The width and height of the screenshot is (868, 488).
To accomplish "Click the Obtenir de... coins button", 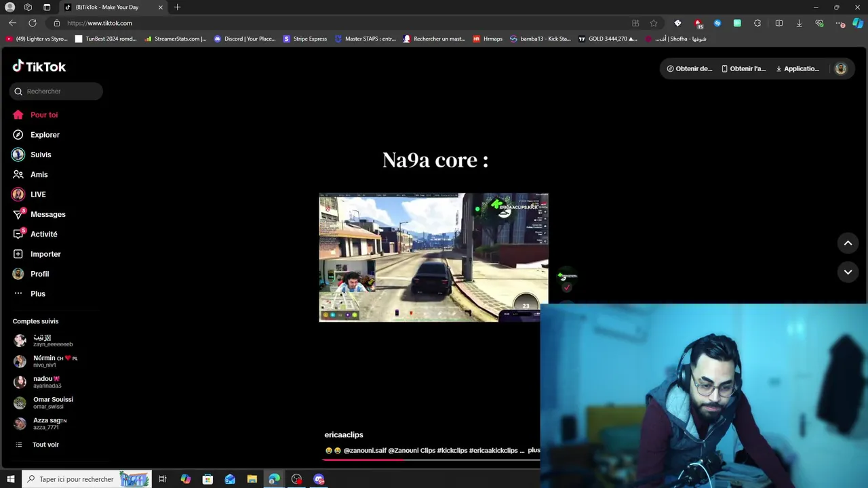I will (690, 68).
